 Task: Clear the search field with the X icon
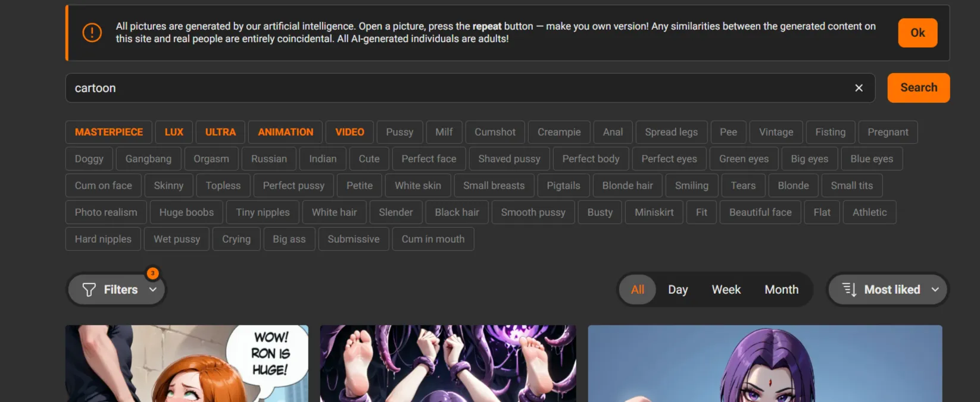(x=859, y=88)
